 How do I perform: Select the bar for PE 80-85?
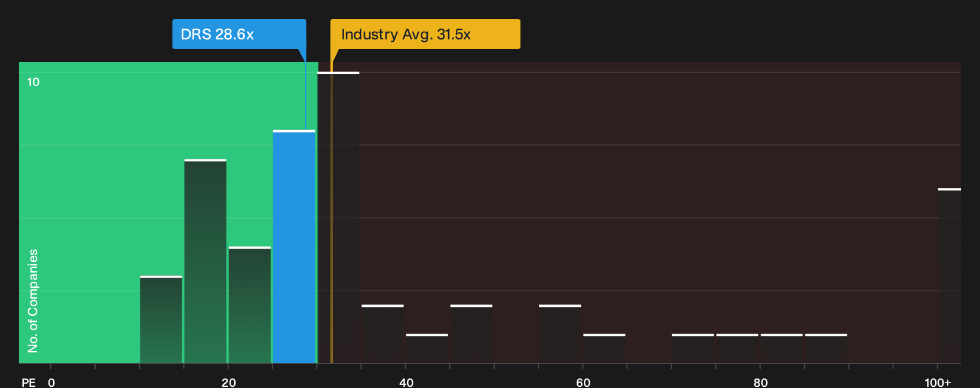[x=782, y=348]
